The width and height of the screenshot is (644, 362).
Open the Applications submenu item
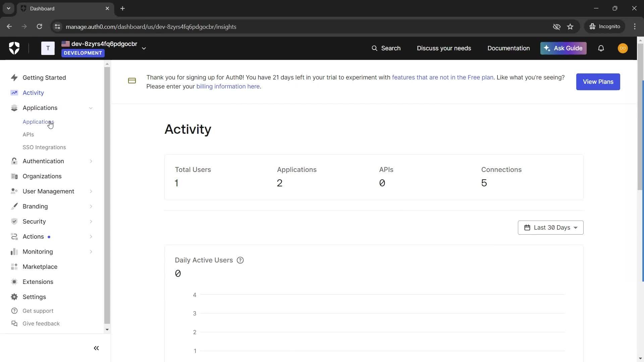click(x=38, y=122)
